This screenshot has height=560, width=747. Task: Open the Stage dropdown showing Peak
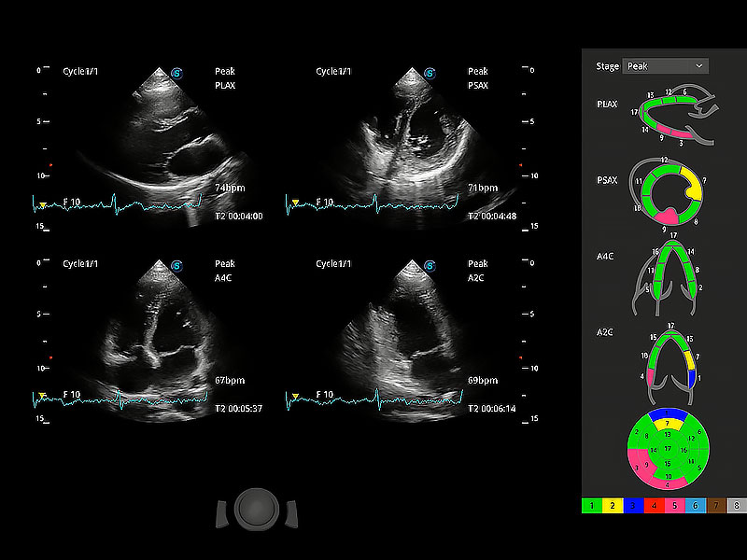coord(665,66)
